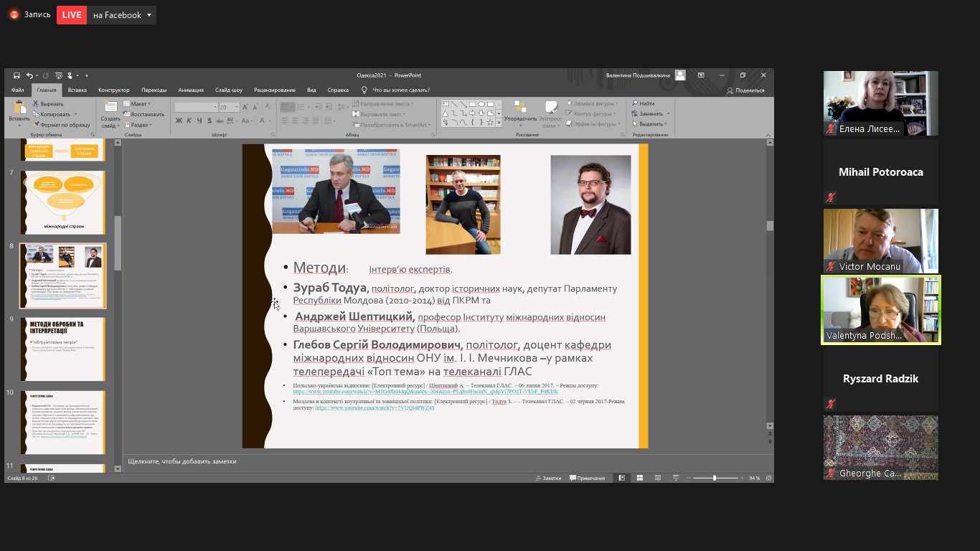Click the Найти search button
Image resolution: width=980 pixels, height=551 pixels.
point(643,103)
